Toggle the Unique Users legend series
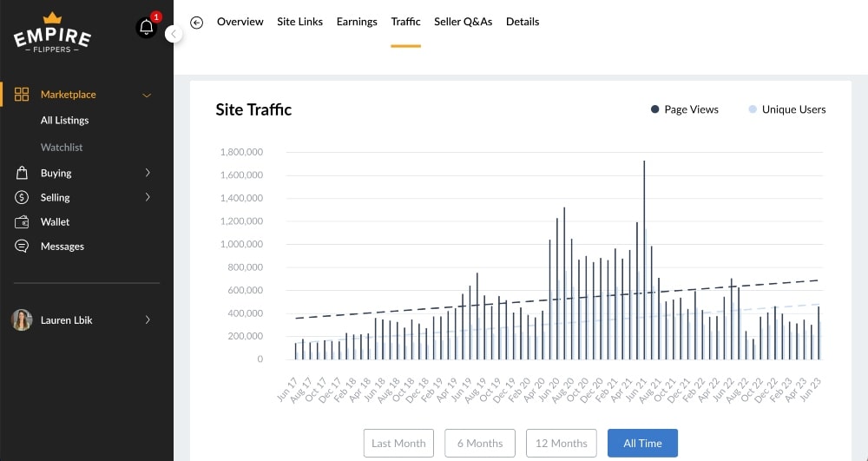The image size is (868, 461). coord(786,109)
